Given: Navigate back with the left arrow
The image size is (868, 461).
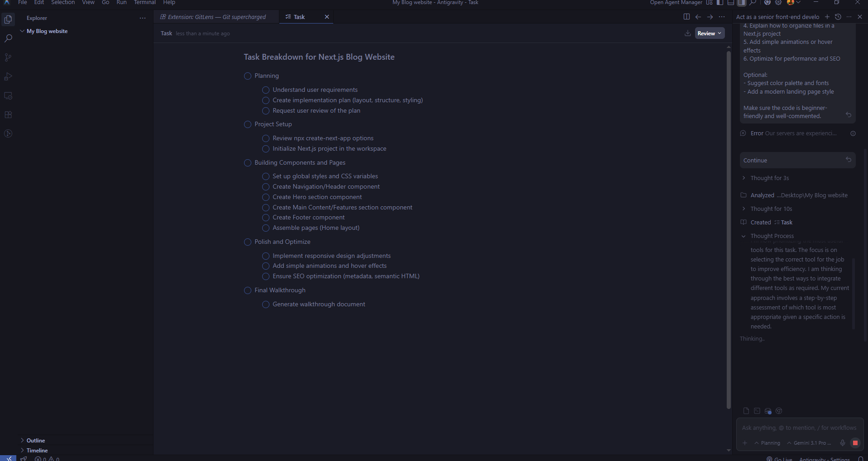Looking at the screenshot, I should [x=698, y=17].
